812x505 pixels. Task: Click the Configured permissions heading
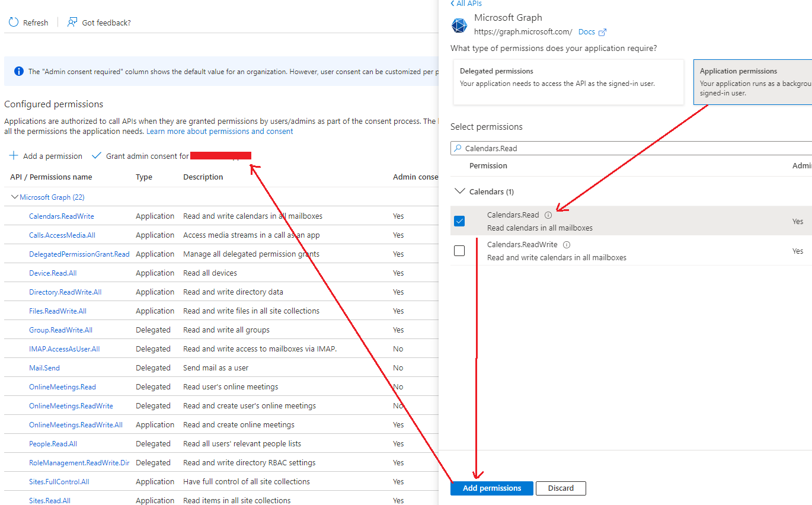54,104
